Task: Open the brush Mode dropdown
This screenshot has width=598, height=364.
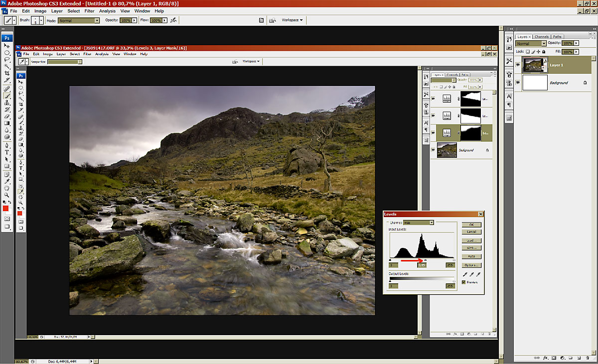Action: point(79,20)
